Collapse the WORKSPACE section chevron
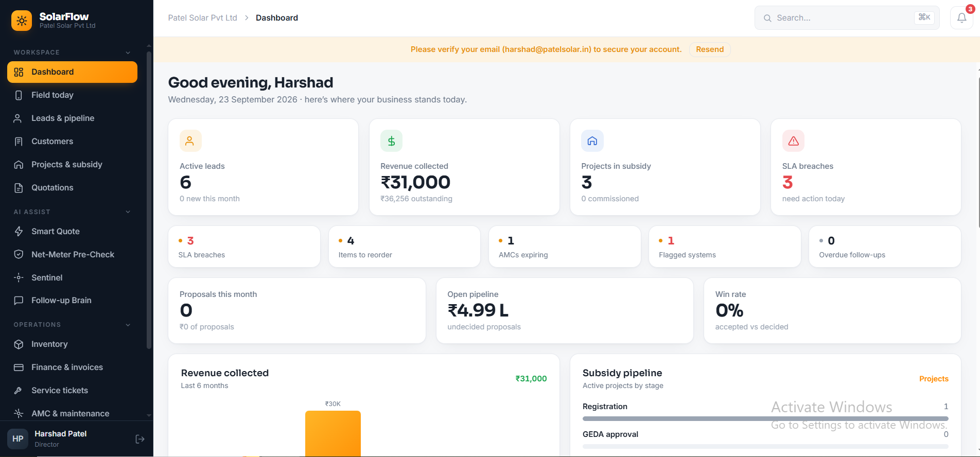 (128, 52)
